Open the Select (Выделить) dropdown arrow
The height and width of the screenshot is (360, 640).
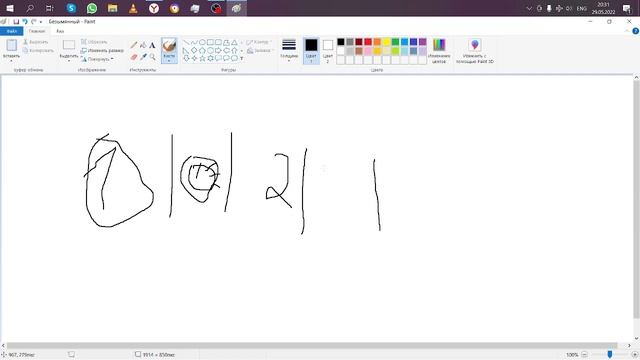pyautogui.click(x=69, y=61)
